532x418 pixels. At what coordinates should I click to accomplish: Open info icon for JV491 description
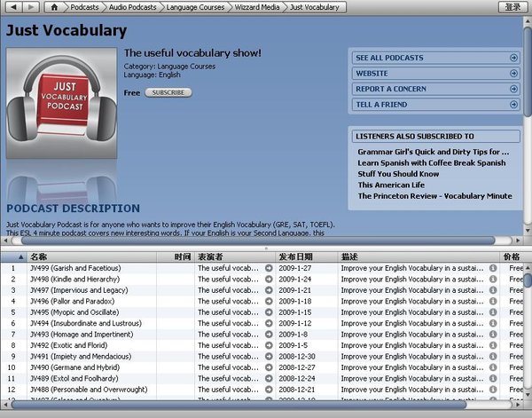[493, 357]
